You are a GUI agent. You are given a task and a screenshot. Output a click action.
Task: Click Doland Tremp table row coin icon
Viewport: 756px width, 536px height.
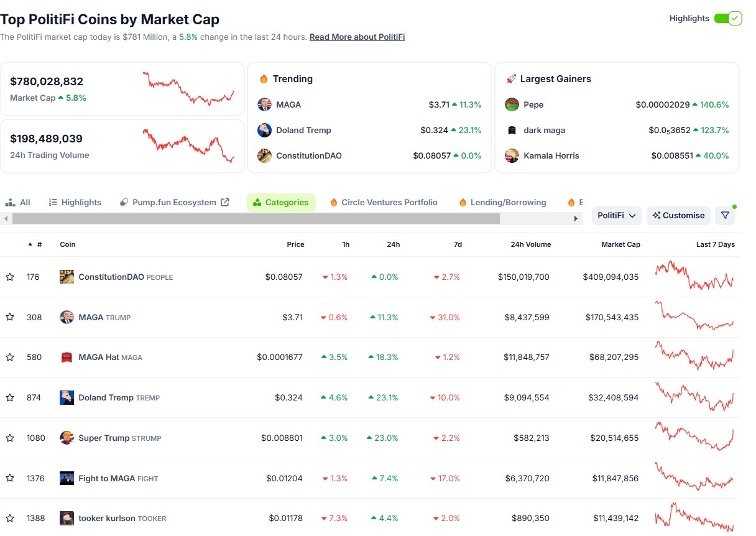[67, 397]
